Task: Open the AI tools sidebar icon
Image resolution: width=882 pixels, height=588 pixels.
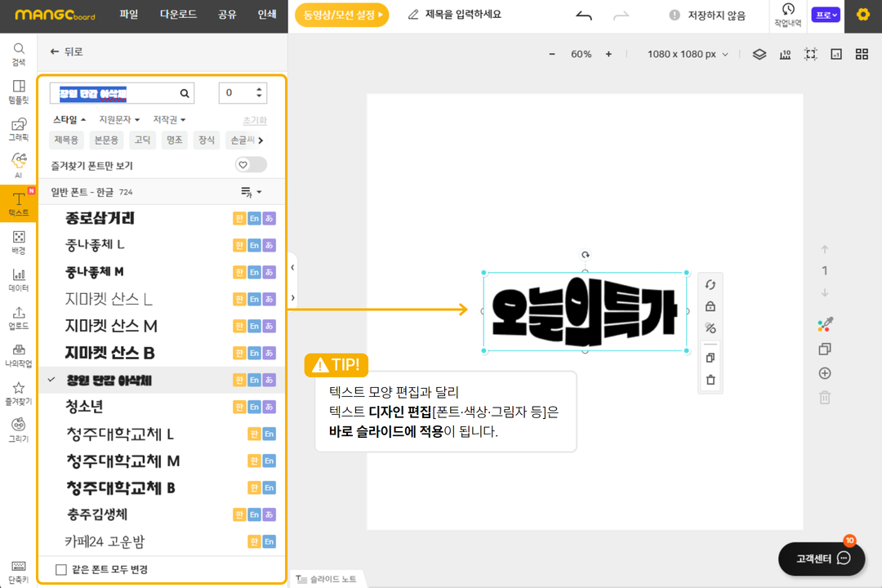Action: click(18, 164)
